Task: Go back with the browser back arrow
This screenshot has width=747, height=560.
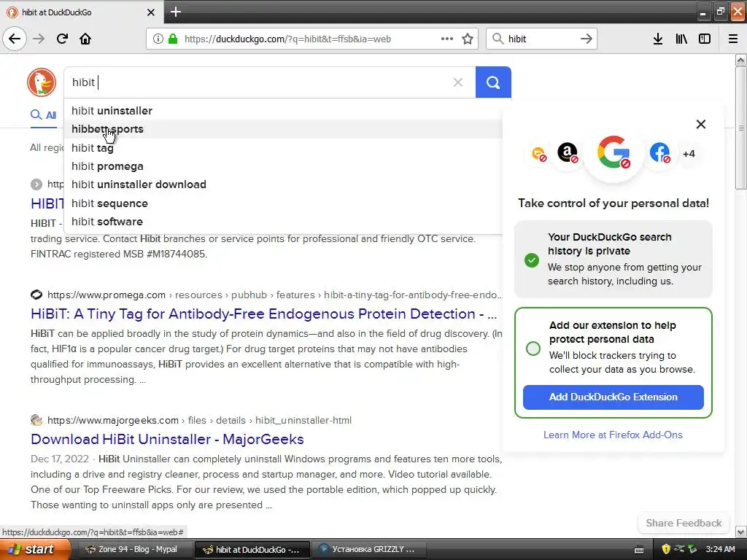Action: point(15,39)
